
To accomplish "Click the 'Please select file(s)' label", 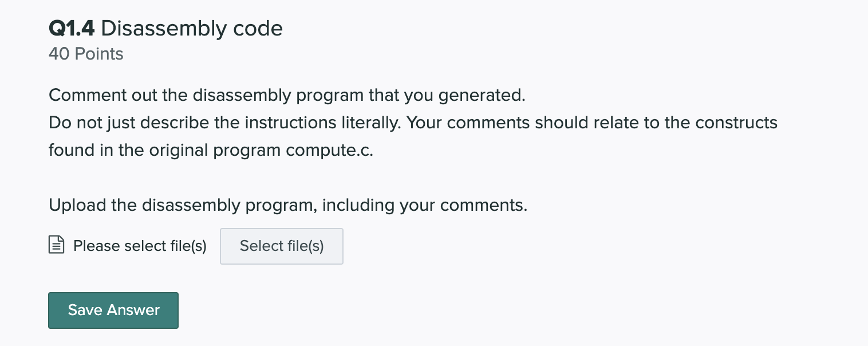I will 140,246.
